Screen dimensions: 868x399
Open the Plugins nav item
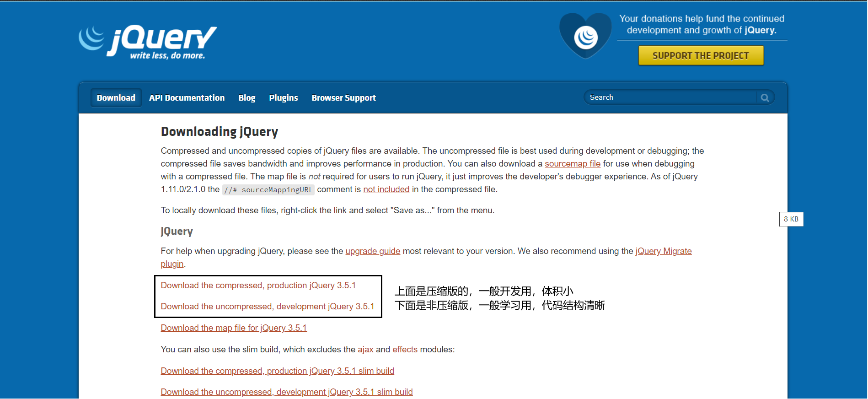tap(284, 98)
